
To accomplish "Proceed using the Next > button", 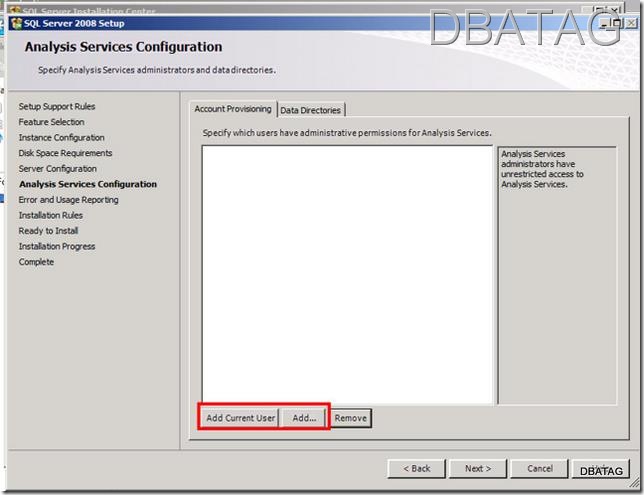I will coord(478,468).
